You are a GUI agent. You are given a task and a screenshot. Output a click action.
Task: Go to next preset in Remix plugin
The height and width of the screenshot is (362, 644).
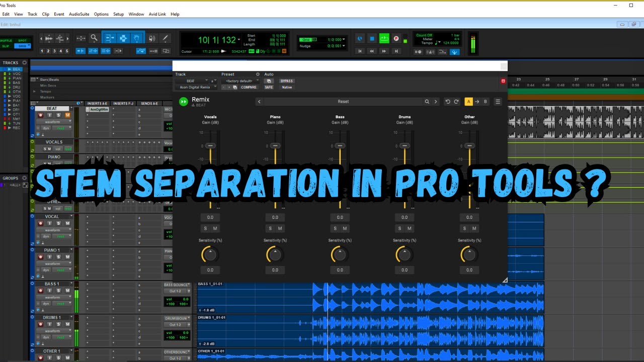coord(436,102)
